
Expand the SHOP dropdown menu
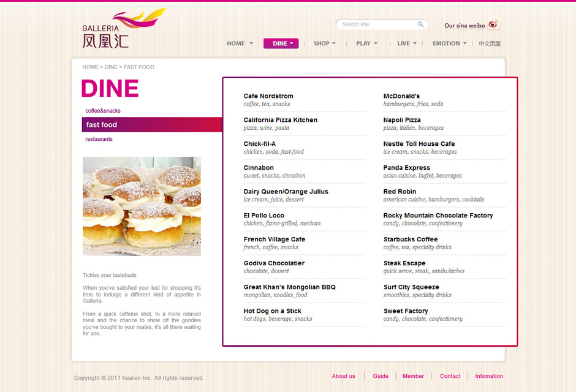[x=324, y=43]
